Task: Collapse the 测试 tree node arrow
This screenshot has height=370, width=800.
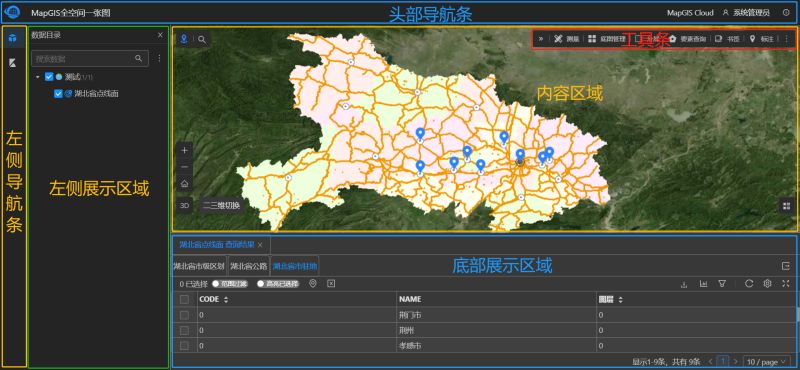Action: 38,77
